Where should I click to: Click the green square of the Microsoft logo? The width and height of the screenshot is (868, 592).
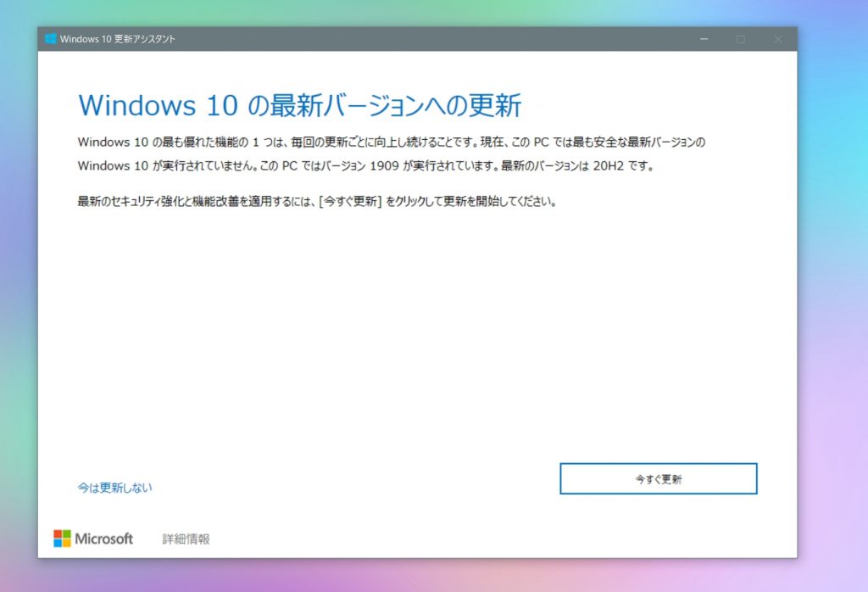66,533
